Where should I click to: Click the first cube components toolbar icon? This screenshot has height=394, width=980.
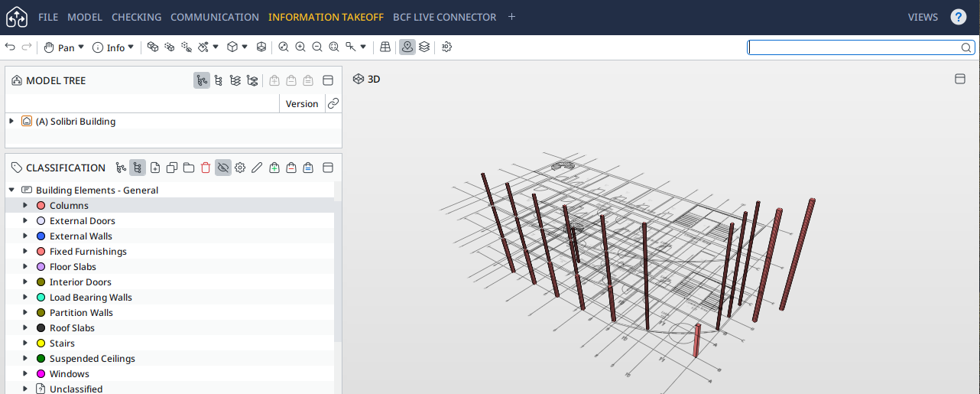[x=153, y=47]
